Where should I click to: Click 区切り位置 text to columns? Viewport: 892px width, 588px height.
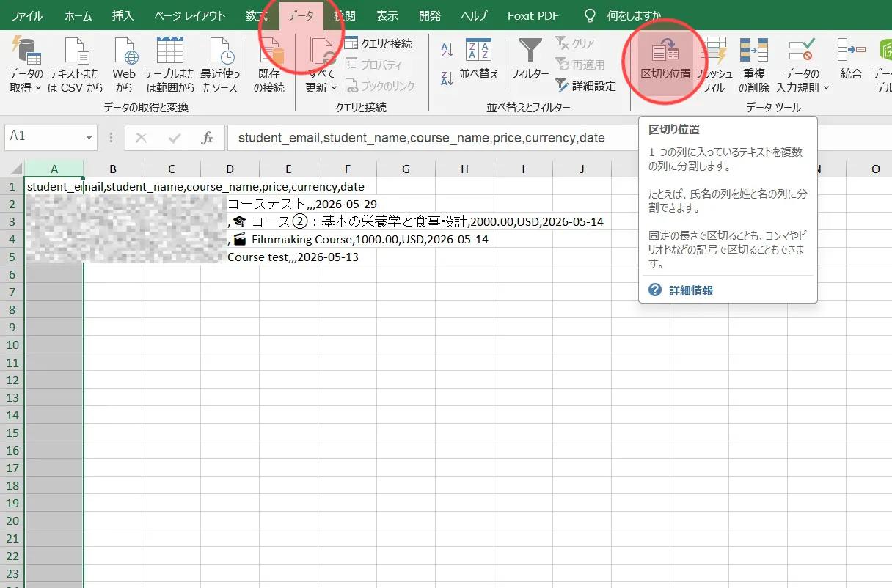tap(665, 64)
